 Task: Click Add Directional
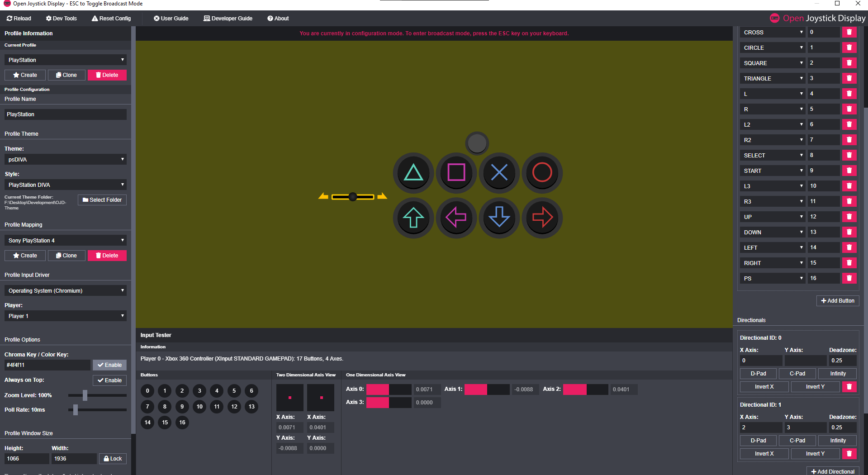click(x=833, y=471)
